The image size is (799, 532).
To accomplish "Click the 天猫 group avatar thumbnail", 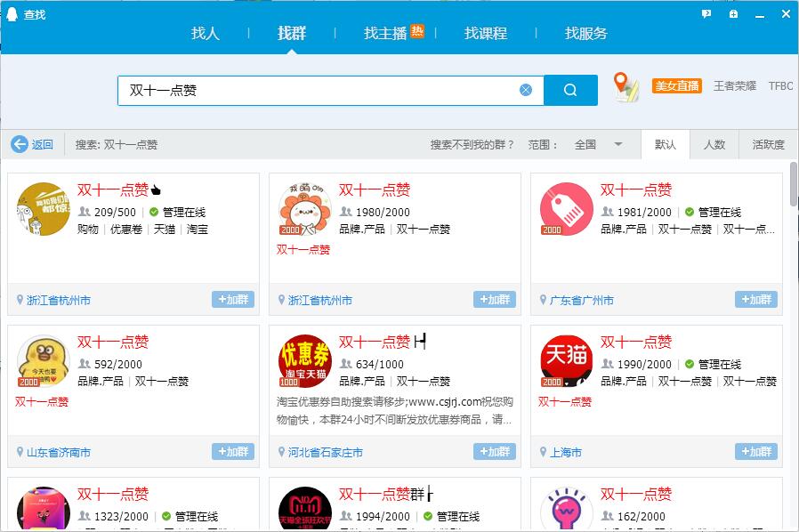I will [569, 360].
